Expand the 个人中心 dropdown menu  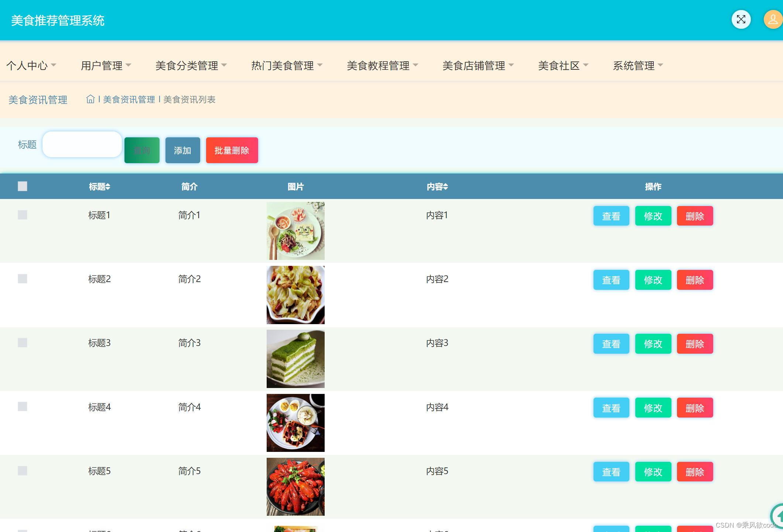point(31,66)
